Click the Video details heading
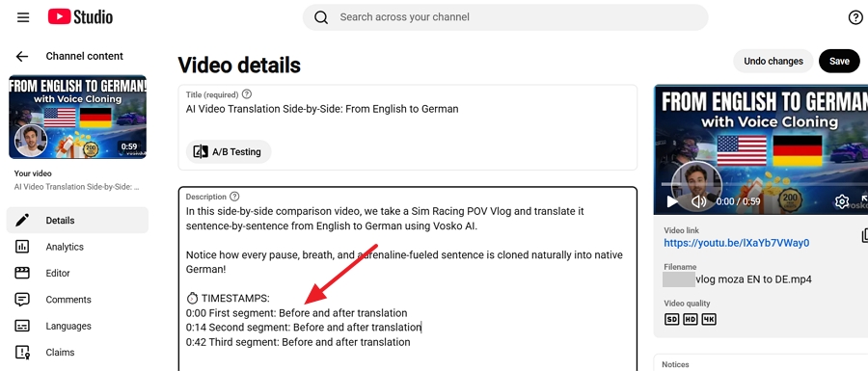 coord(239,66)
